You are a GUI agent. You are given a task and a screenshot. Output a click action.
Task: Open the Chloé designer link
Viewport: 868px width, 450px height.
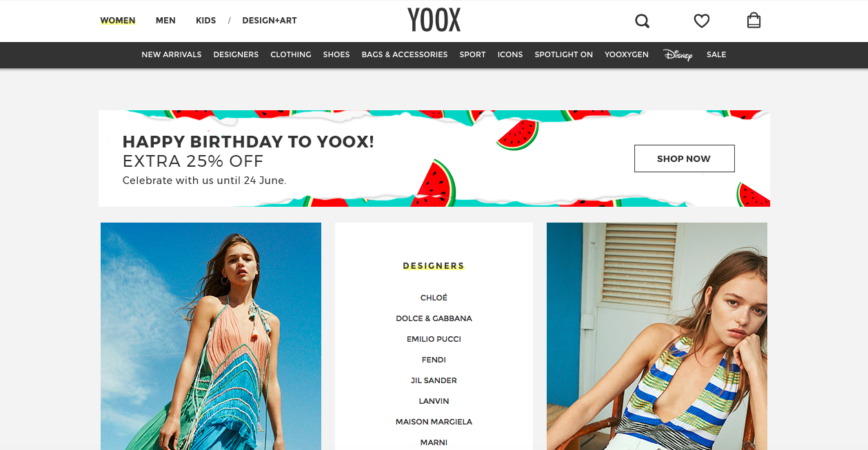[x=434, y=298]
